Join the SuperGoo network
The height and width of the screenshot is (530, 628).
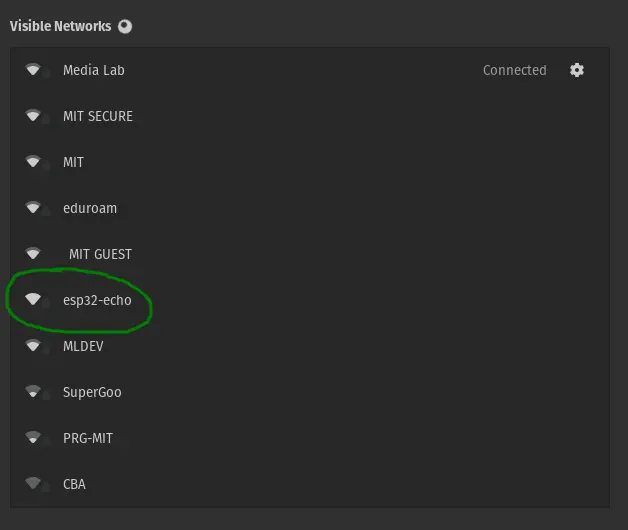[92, 392]
